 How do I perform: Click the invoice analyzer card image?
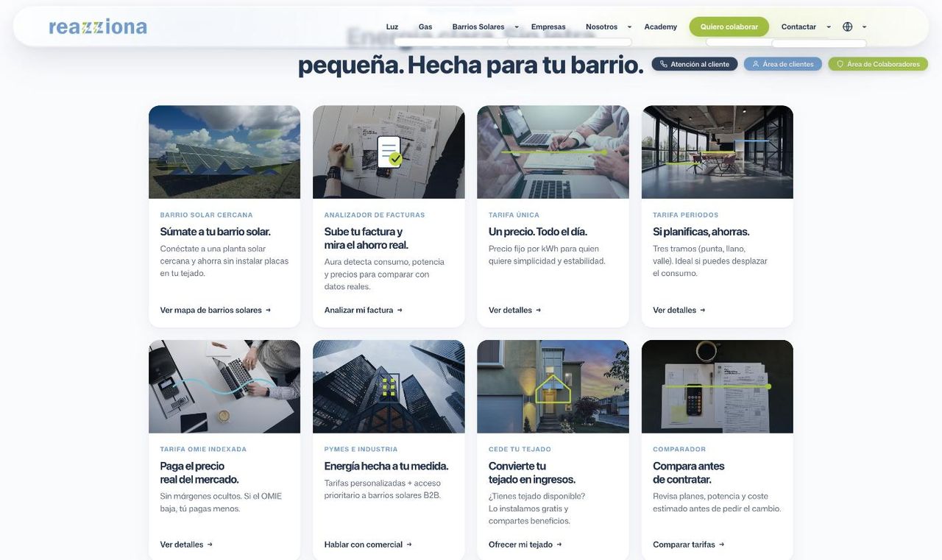pos(389,152)
